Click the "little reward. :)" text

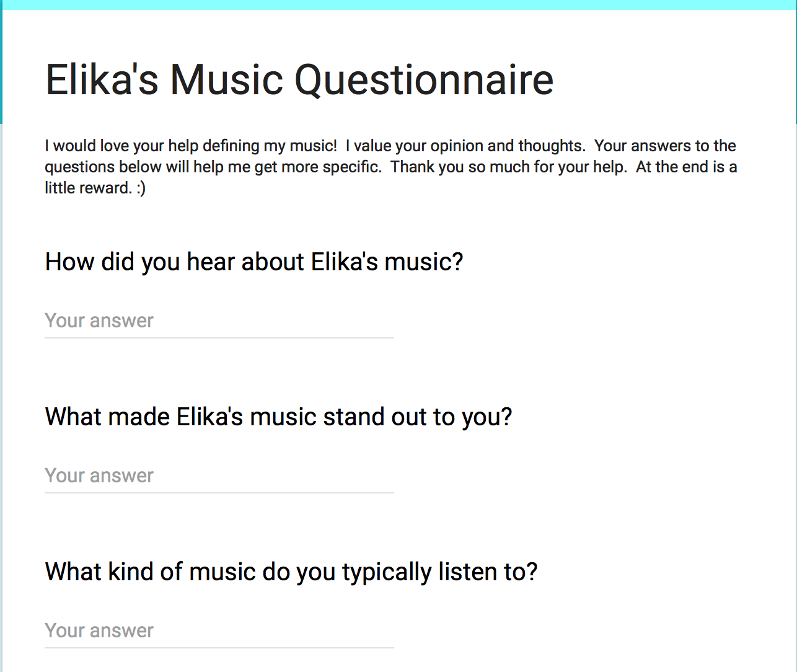coord(95,188)
